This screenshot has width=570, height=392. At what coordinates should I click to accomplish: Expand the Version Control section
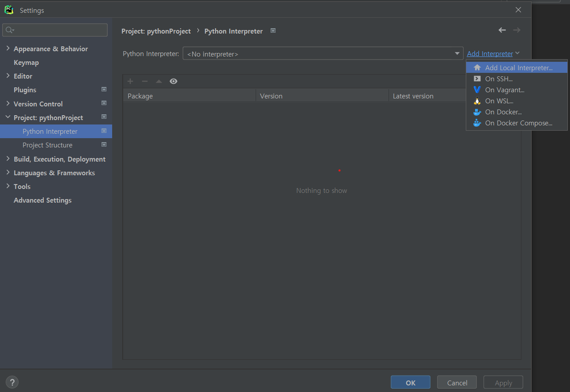coord(8,103)
